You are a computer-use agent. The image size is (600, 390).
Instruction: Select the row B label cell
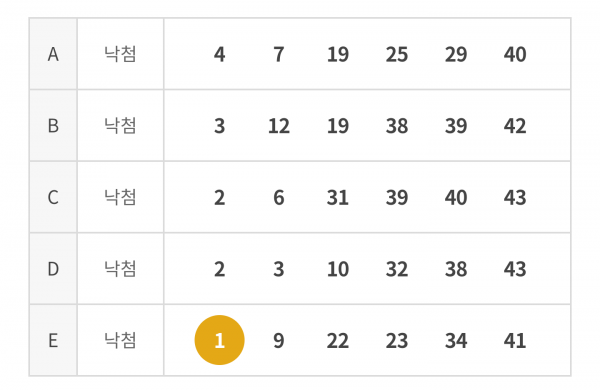click(x=53, y=126)
